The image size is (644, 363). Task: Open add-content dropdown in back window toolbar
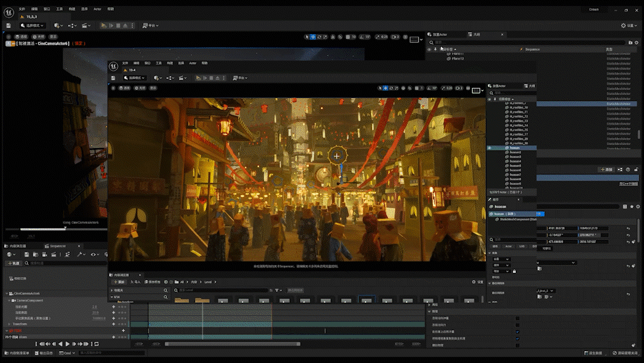point(58,26)
